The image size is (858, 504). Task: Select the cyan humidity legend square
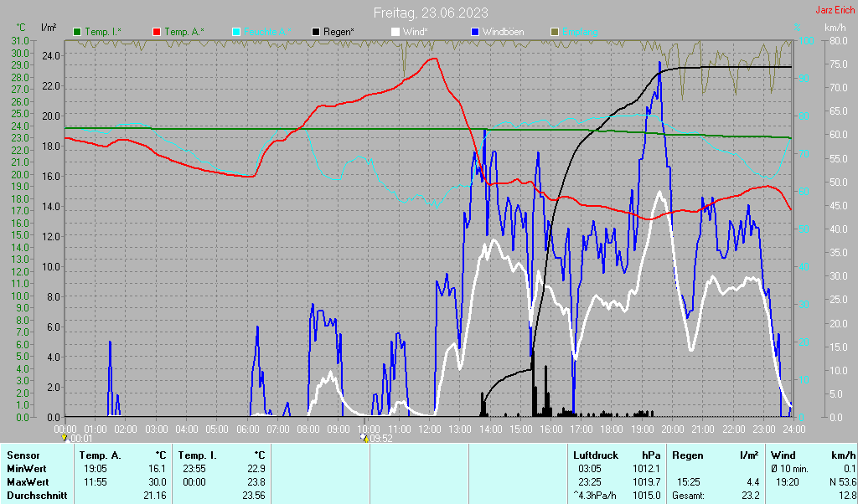pos(236,32)
